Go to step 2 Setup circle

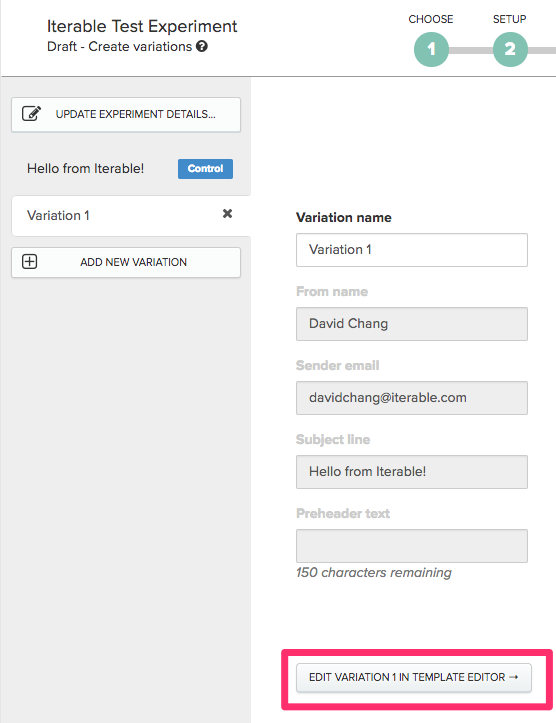coord(510,49)
